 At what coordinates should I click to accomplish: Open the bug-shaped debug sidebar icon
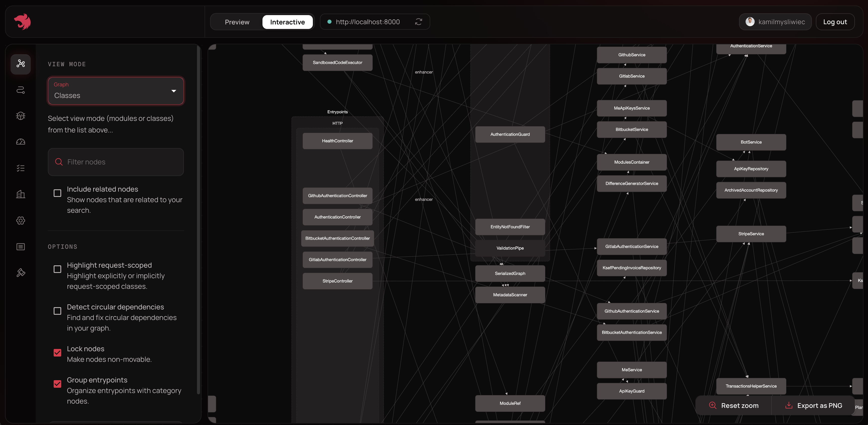(21, 116)
